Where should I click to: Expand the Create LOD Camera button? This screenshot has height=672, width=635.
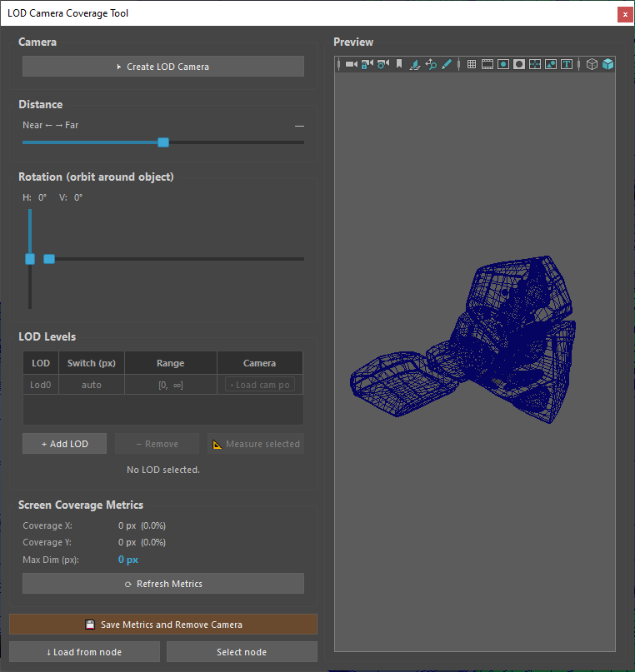(163, 67)
